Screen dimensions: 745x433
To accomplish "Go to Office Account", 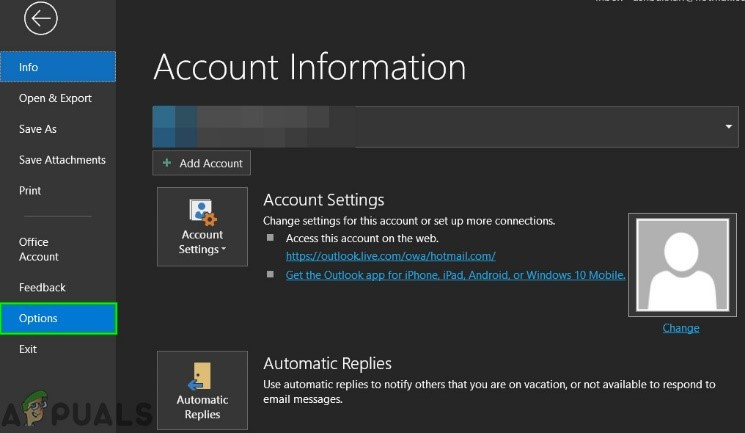I will coord(39,249).
